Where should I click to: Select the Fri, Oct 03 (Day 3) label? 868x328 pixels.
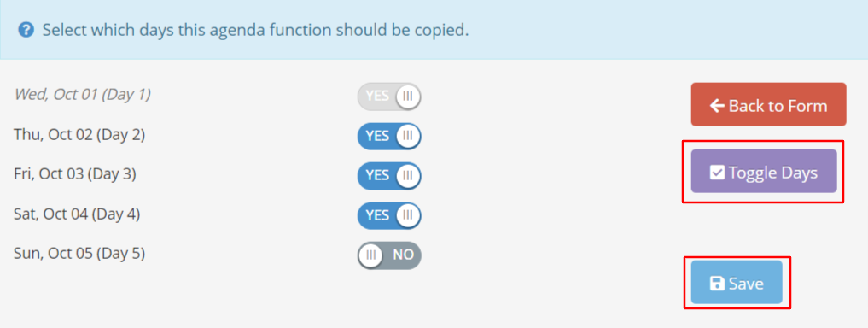click(75, 174)
